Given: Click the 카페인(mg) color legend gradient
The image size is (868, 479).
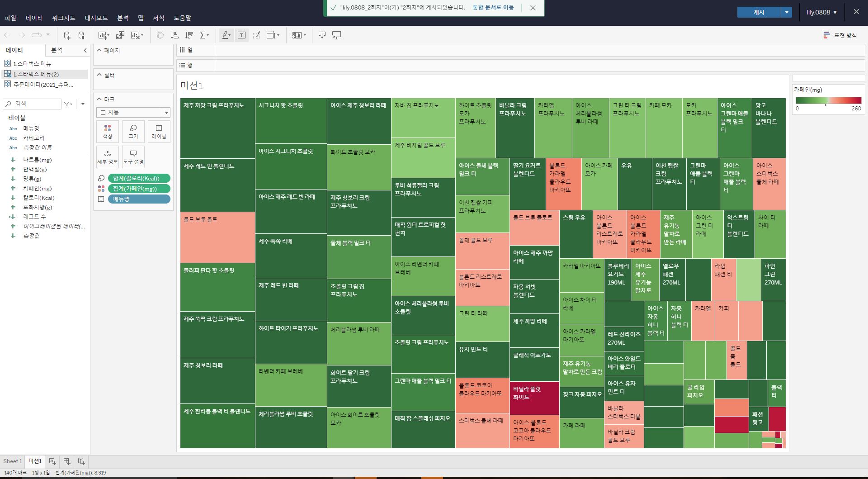Looking at the screenshot, I should pos(828,100).
